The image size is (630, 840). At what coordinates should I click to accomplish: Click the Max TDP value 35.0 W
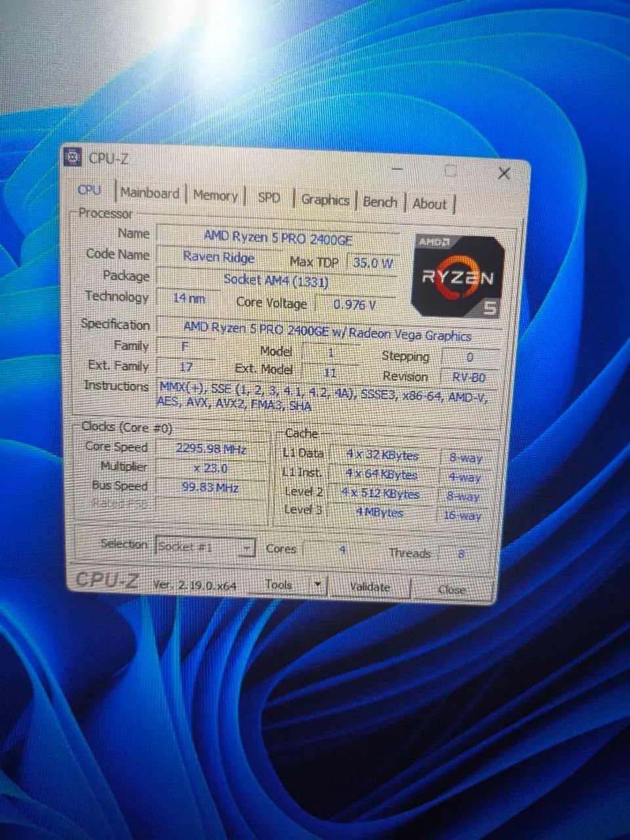[x=372, y=263]
